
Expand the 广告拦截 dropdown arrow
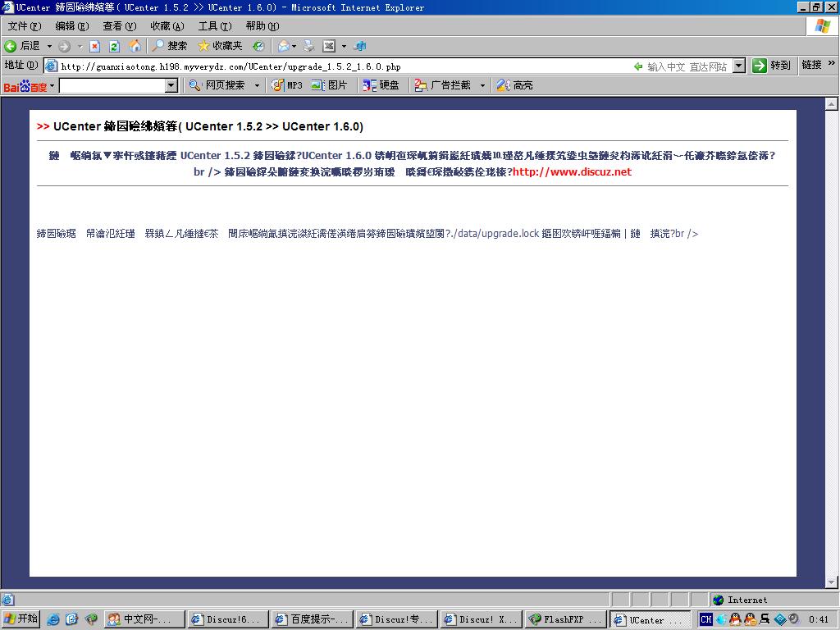click(482, 85)
